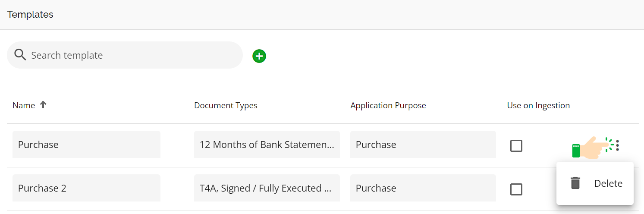Add a new template with green plus icon
This screenshot has height=214, width=644.
coord(259,56)
